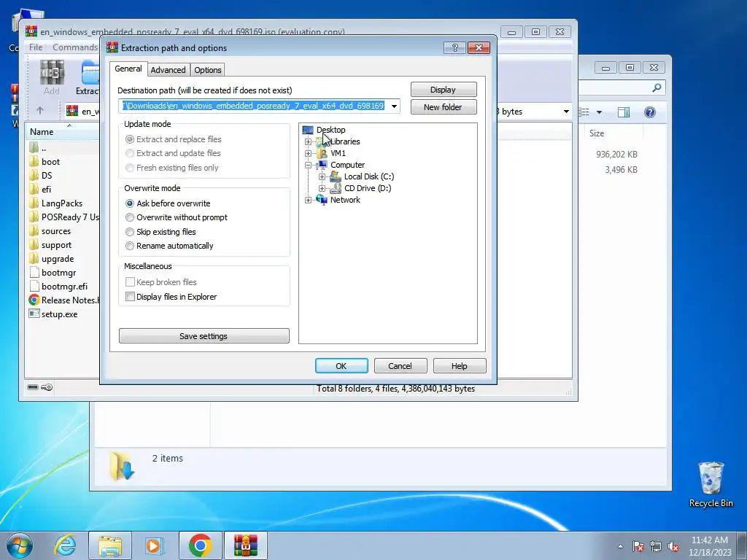Image resolution: width=747 pixels, height=560 pixels.
Task: Click the Explorer search magnifier icon
Action: [657, 87]
